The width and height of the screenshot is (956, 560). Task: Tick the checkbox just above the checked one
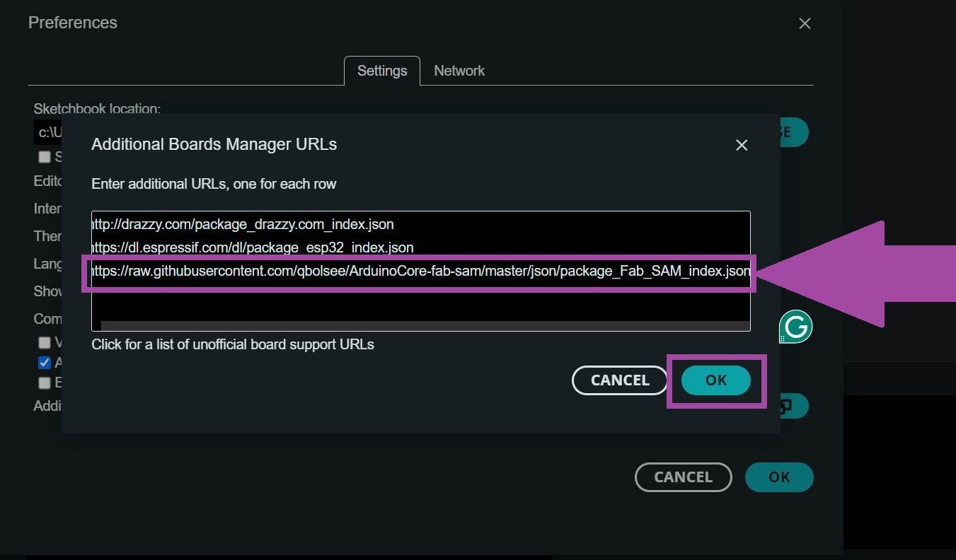pos(45,343)
